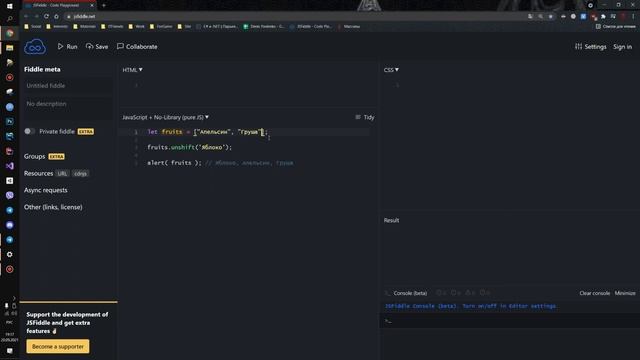
Task: Open a new browser tab
Action: coord(104,5)
